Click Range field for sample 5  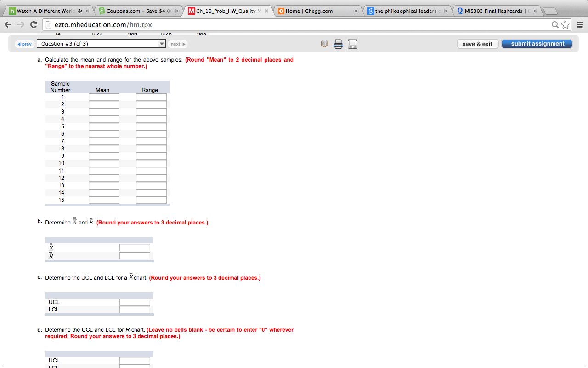point(151,126)
